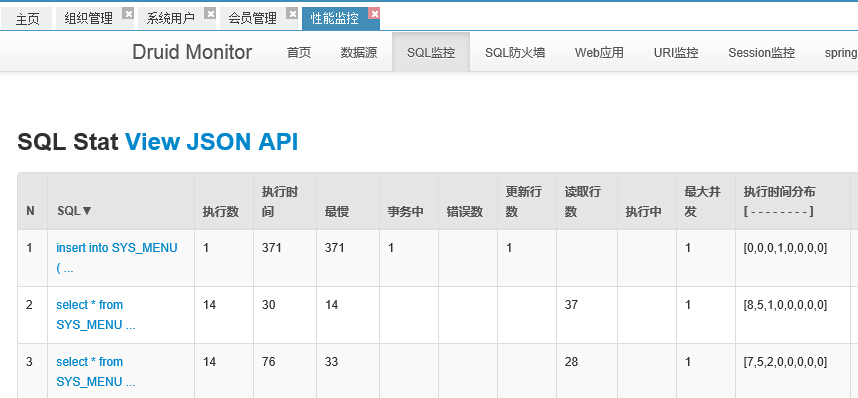Open the insert into SYS_MENU SQL link
This screenshot has height=398, width=858.
click(x=117, y=258)
